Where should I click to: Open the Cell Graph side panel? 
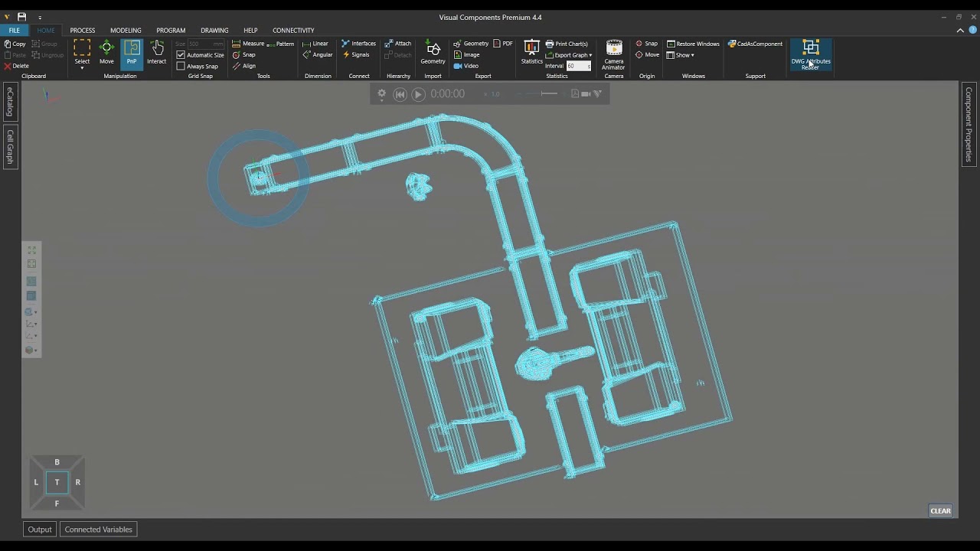[x=10, y=146]
